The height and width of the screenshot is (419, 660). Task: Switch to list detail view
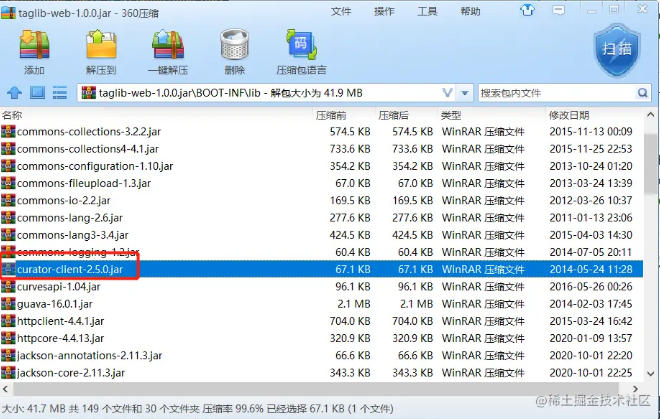pos(60,93)
